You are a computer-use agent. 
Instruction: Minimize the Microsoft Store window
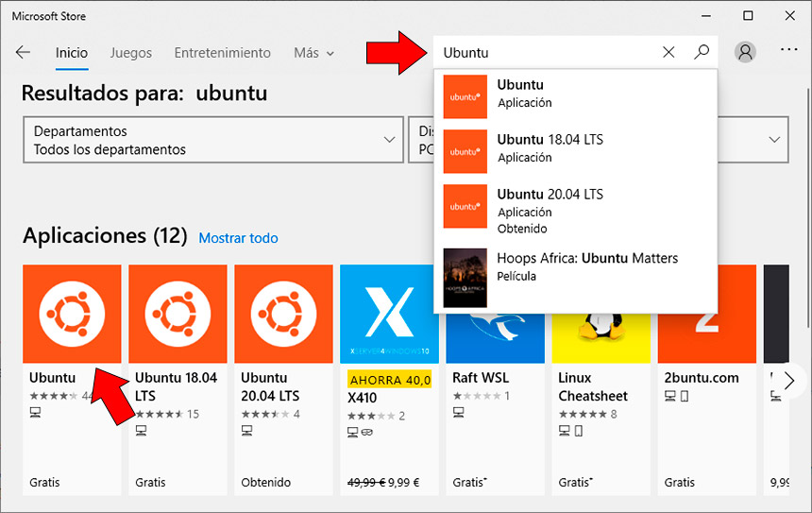point(706,15)
